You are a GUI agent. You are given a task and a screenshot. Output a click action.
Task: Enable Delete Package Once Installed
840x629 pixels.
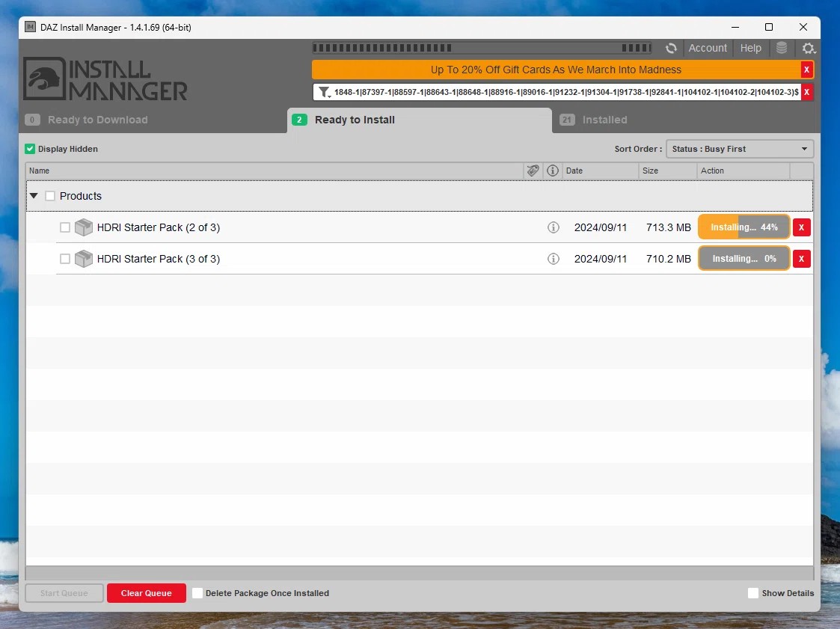tap(197, 593)
